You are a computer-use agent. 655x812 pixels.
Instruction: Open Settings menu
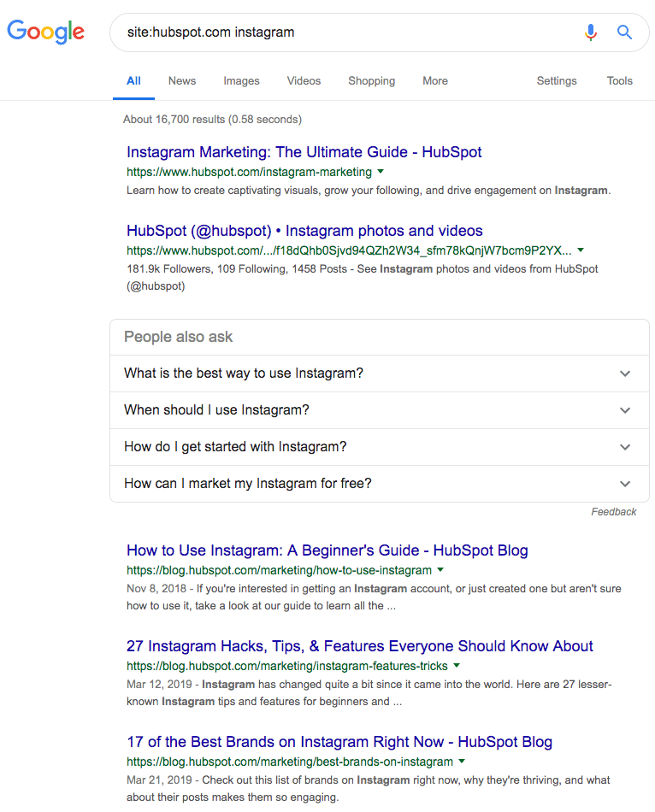click(x=557, y=81)
